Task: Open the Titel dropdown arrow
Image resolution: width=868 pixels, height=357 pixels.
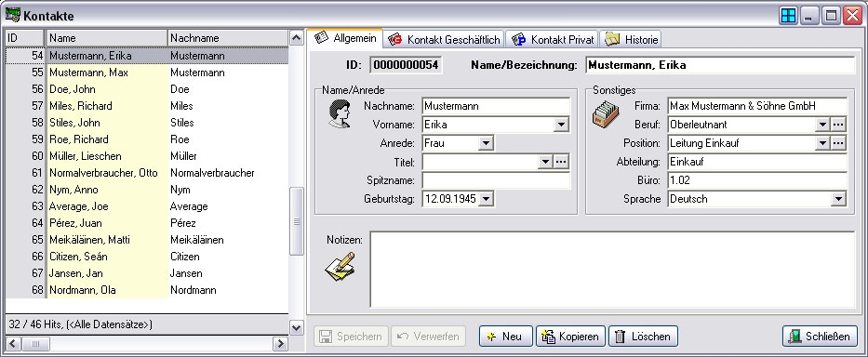Action: (545, 162)
